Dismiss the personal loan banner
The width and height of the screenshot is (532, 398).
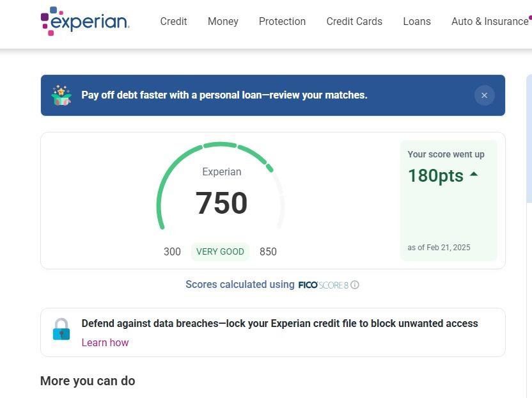(484, 95)
